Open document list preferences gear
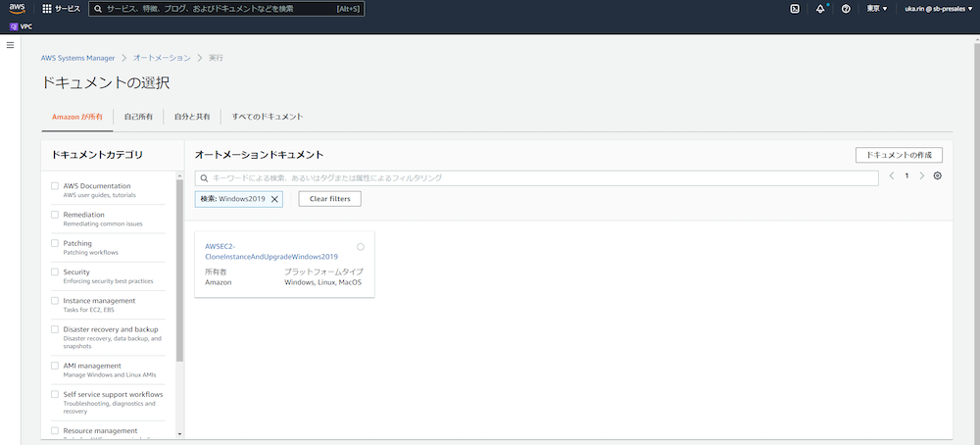Image resolution: width=980 pixels, height=445 pixels. pyautogui.click(x=937, y=176)
